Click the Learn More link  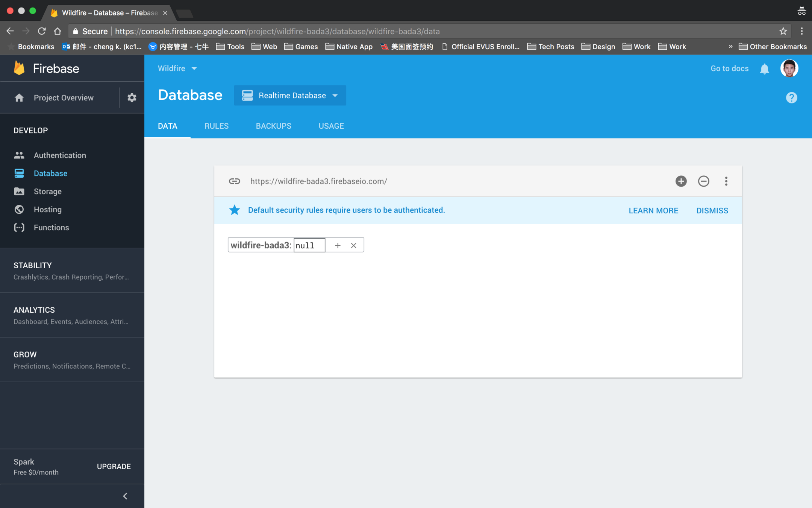tap(653, 211)
